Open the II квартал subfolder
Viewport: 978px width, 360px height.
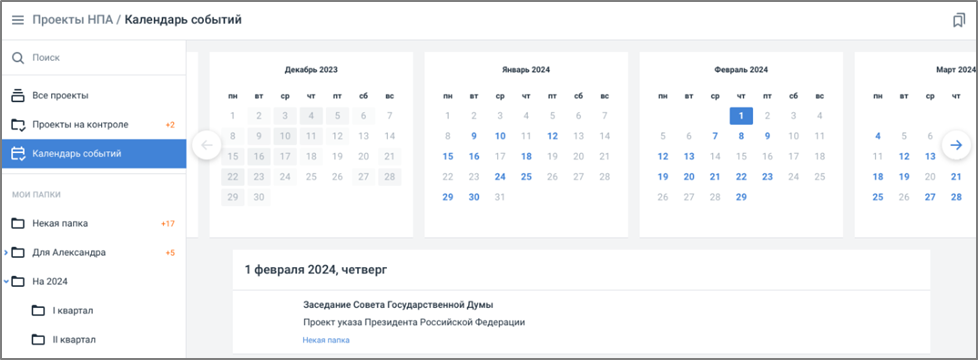(x=94, y=340)
